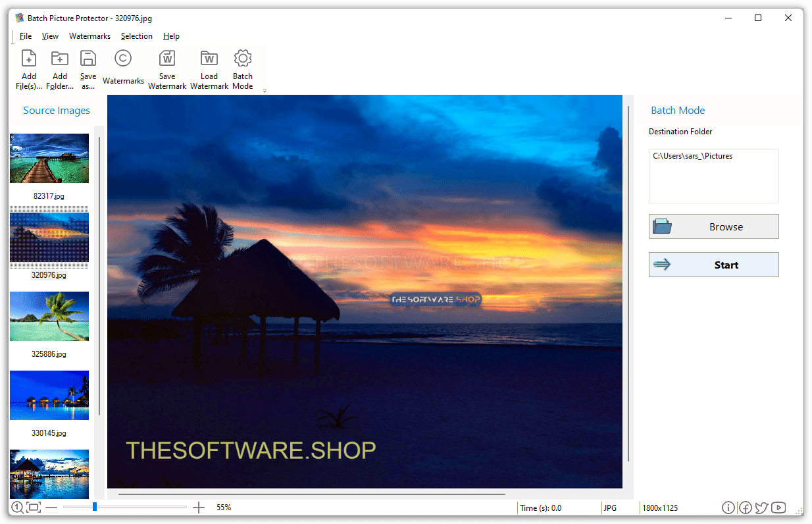The height and width of the screenshot is (524, 812).
Task: Click the Browse button
Action: [713, 226]
